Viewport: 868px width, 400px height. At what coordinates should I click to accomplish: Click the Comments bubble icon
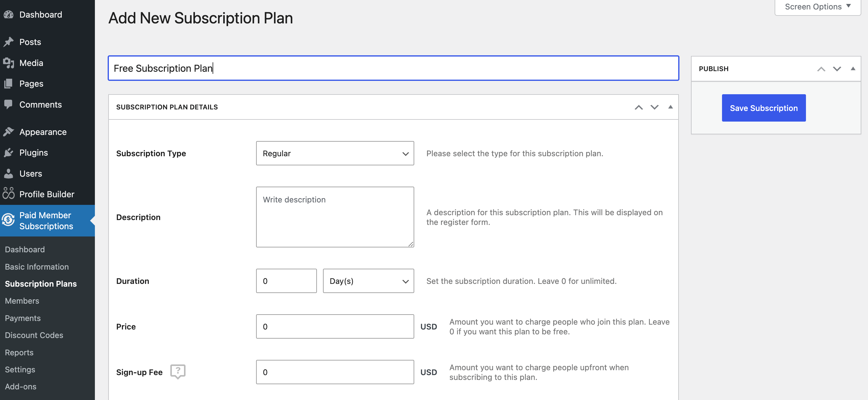point(9,104)
